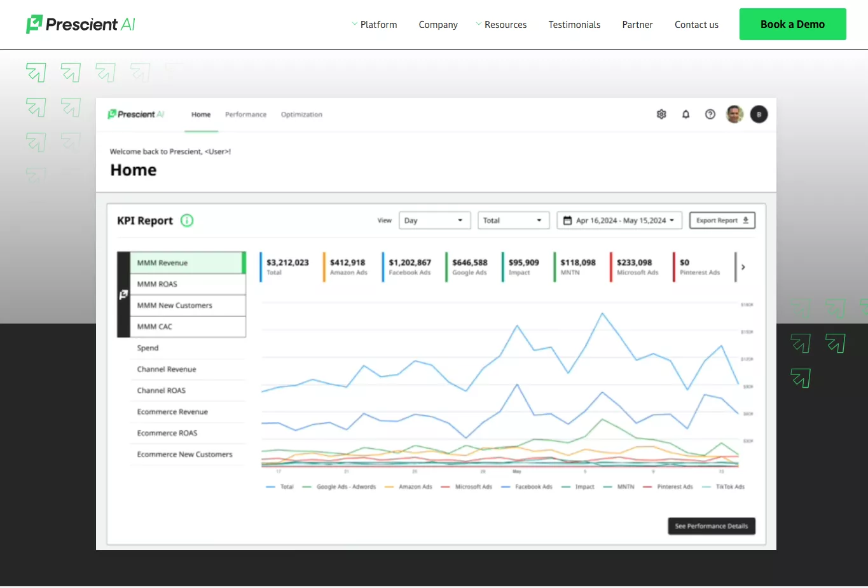This screenshot has height=588, width=868.
Task: Click the dark circular 'B' account badge
Action: coord(759,114)
